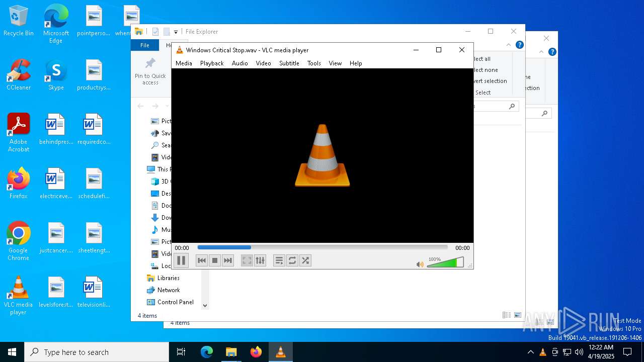The width and height of the screenshot is (644, 362).
Task: Open File Explorer from taskbar
Action: [231, 352]
